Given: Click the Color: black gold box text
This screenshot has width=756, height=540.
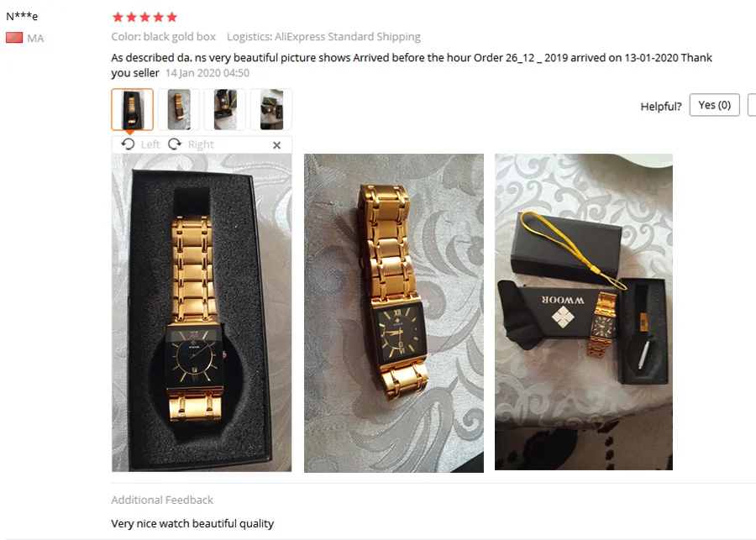Looking at the screenshot, I should tap(164, 37).
